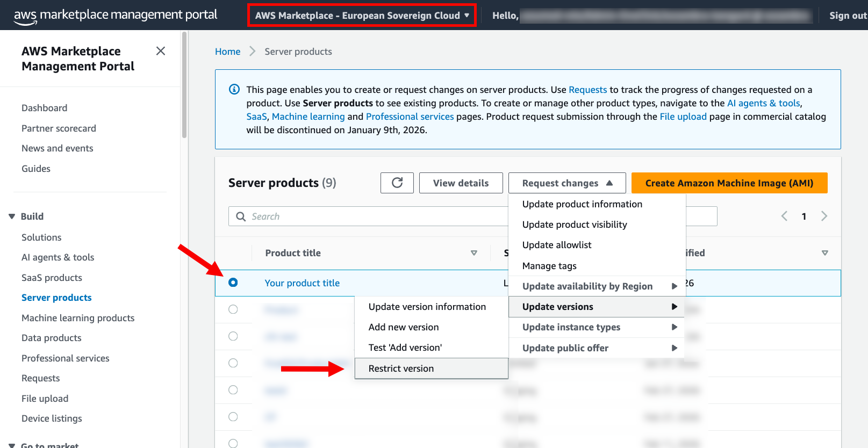
Task: Select Restrict version option
Action: click(432, 368)
